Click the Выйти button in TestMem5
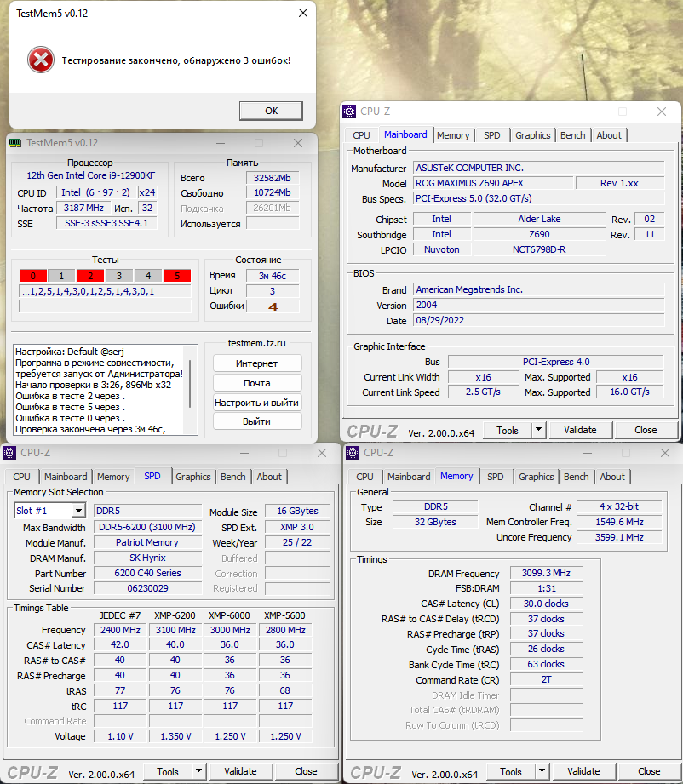Viewport: 683px width, 784px height. [x=257, y=421]
